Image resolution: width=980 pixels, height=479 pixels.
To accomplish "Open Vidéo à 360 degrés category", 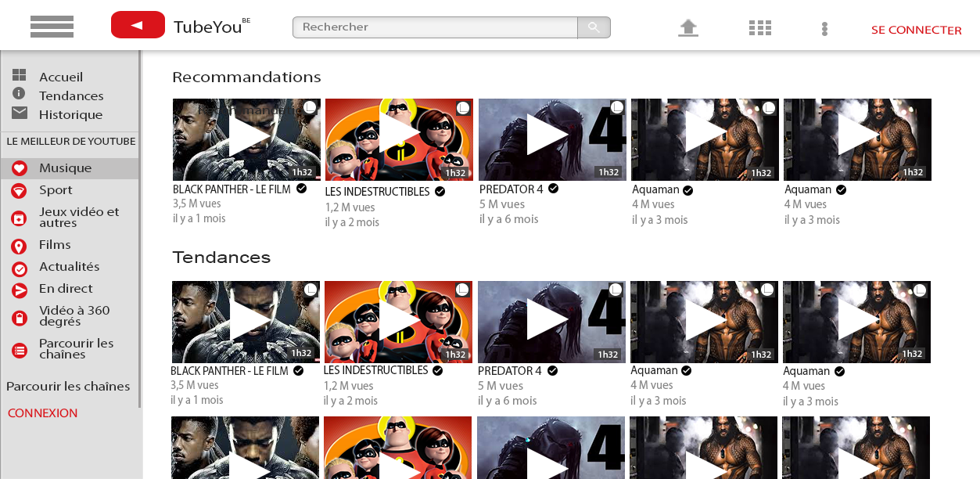I will [74, 315].
